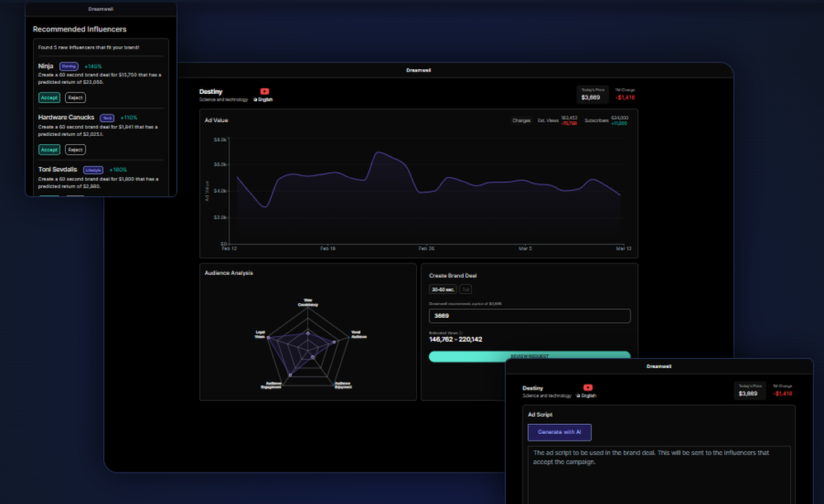
Task: Click the +160% return label
Action: click(x=118, y=170)
